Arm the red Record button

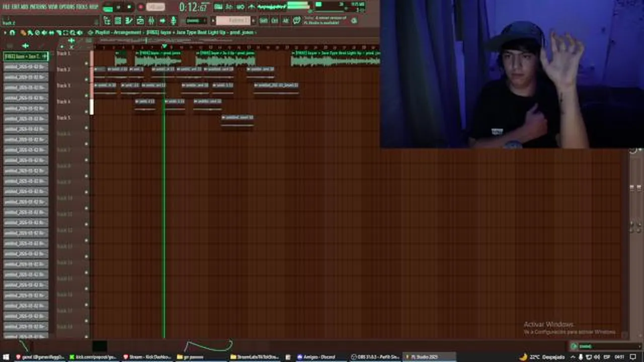point(141,7)
